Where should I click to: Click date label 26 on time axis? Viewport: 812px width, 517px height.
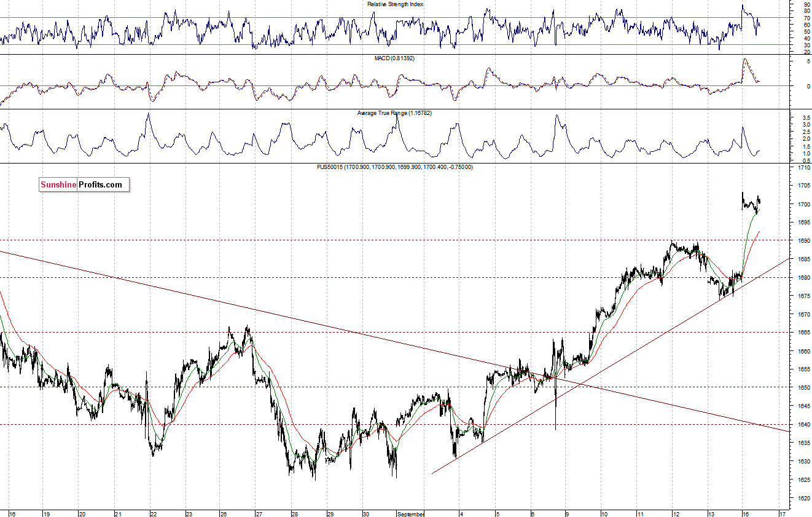coord(224,513)
